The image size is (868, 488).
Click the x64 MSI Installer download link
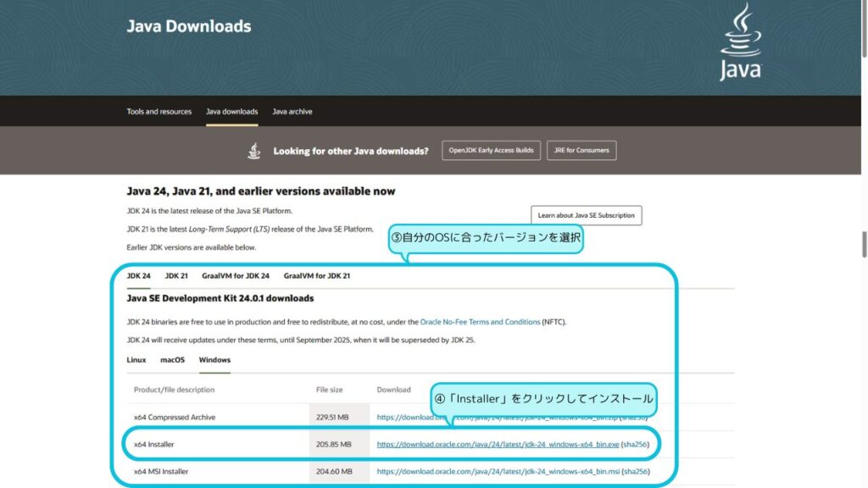pos(498,471)
